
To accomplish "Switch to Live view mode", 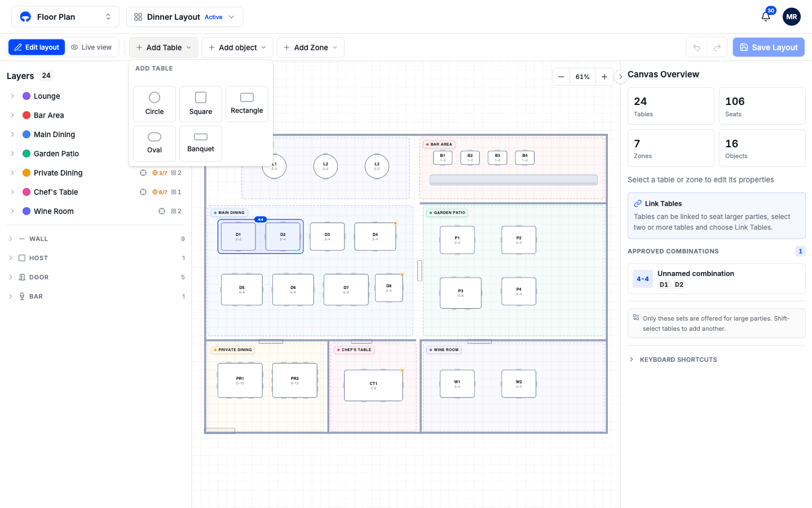I will [91, 47].
